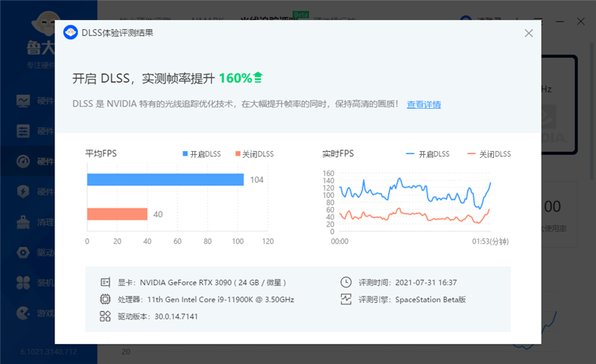
Task: Click the four-leaf clover icon in sidebar
Action: point(23,283)
